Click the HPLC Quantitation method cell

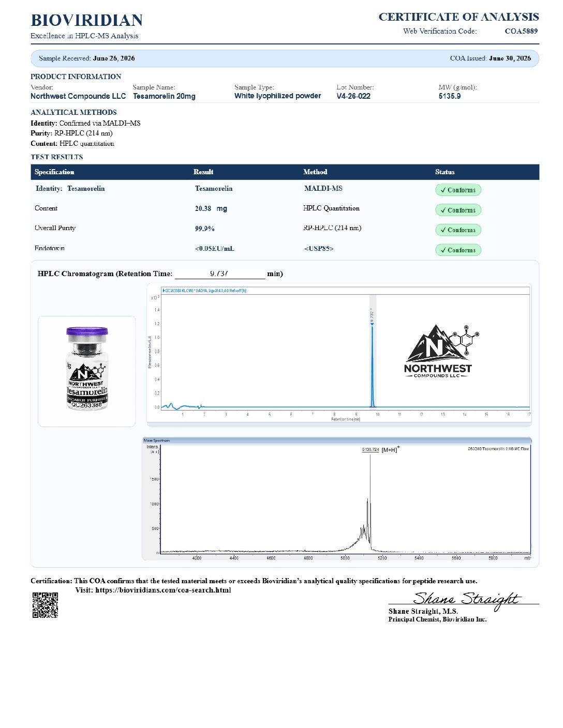(x=331, y=208)
